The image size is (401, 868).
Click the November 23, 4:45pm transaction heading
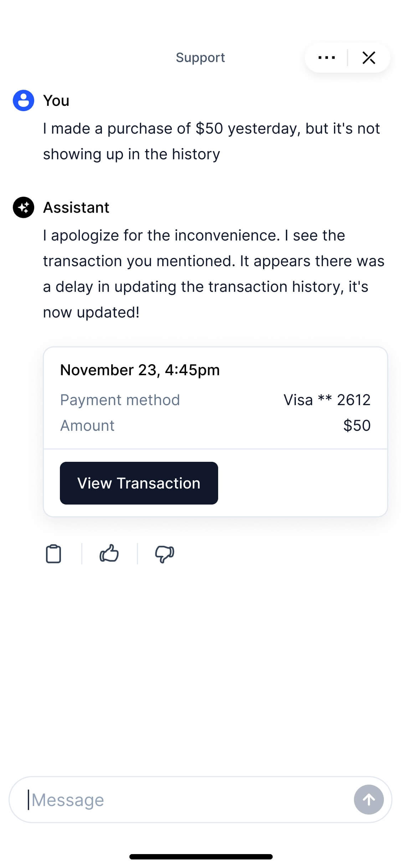click(140, 370)
